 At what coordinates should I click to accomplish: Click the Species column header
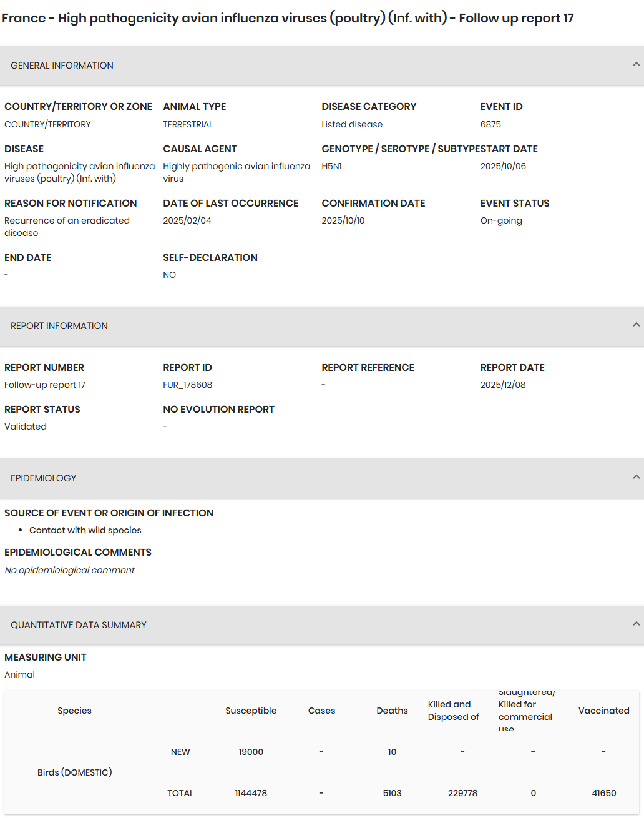[x=74, y=711]
